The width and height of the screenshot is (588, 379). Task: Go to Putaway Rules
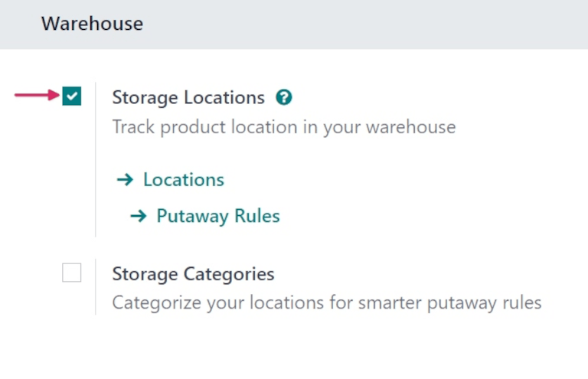(x=217, y=217)
